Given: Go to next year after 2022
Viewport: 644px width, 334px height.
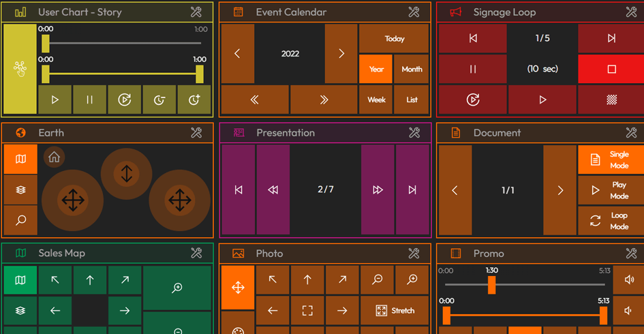Looking at the screenshot, I should coord(341,53).
